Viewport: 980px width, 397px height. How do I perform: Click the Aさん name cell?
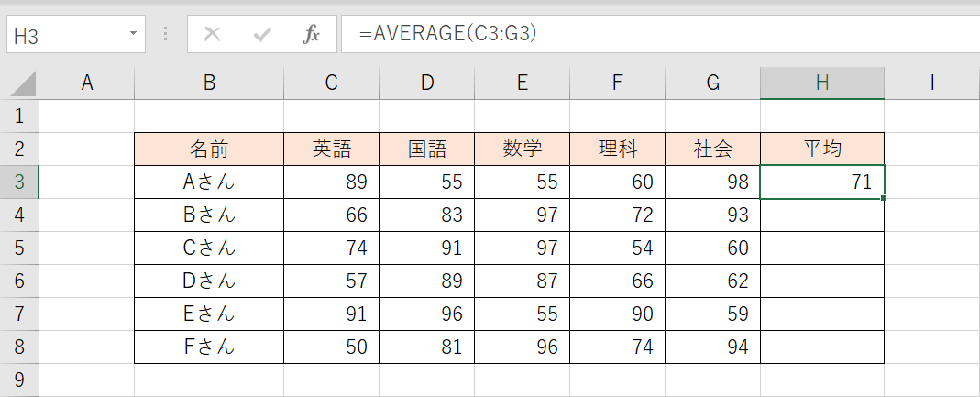point(209,182)
